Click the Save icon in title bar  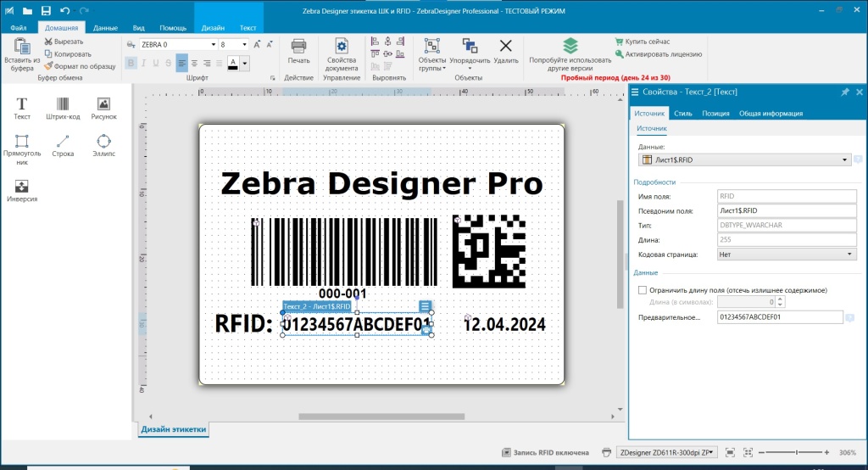click(x=46, y=10)
